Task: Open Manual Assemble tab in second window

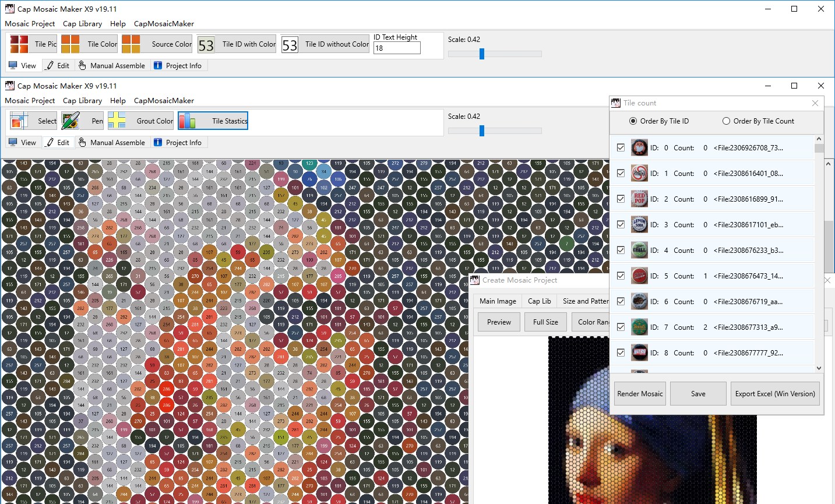Action: [x=112, y=142]
